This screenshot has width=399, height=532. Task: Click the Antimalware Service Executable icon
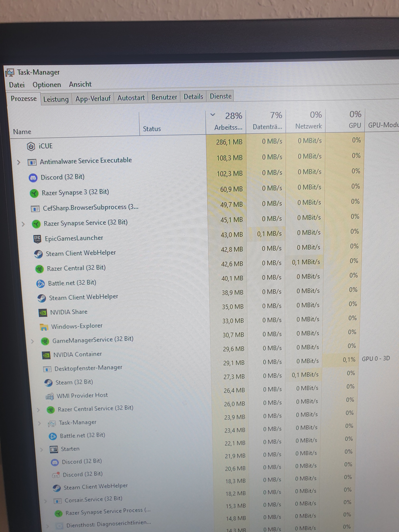tap(32, 162)
